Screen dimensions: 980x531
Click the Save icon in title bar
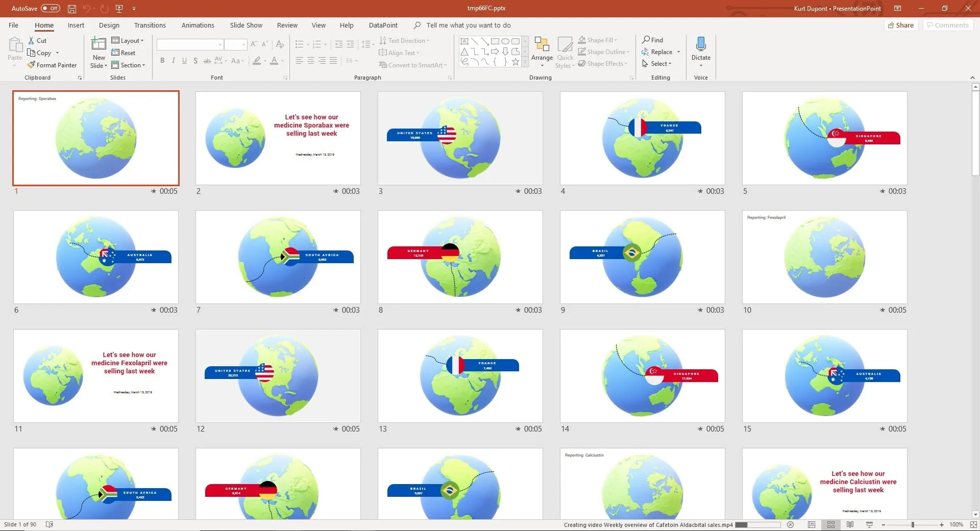point(72,9)
